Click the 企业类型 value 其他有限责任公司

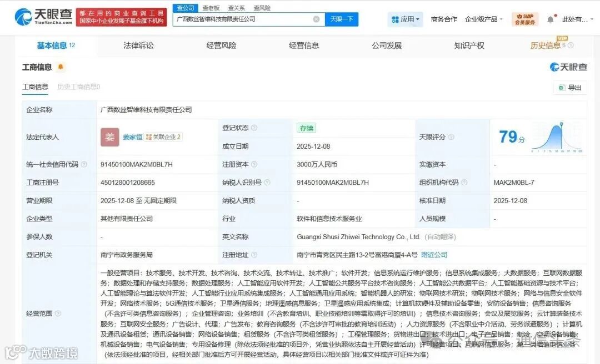pos(127,219)
